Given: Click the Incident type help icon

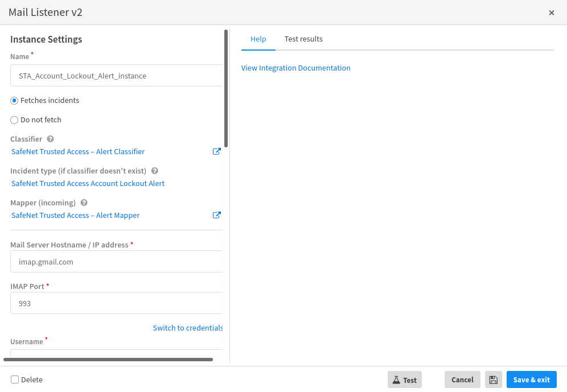Looking at the screenshot, I should click(x=154, y=171).
